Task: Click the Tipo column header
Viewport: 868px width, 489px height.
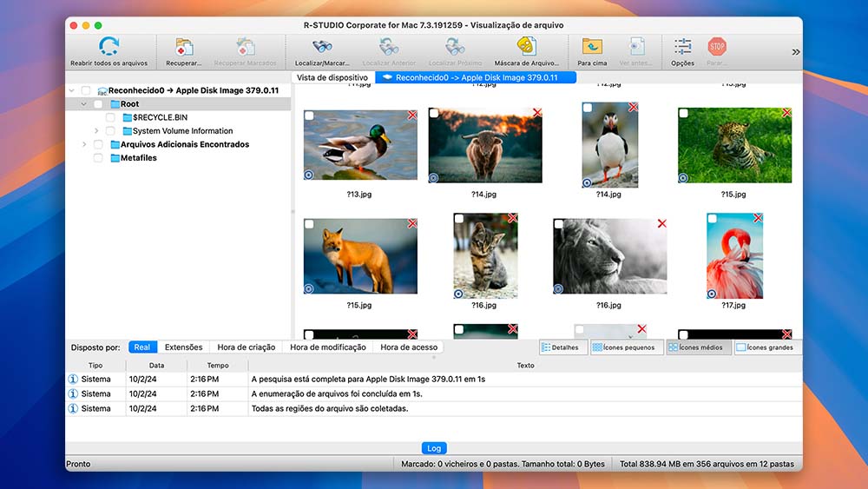Action: coord(95,366)
